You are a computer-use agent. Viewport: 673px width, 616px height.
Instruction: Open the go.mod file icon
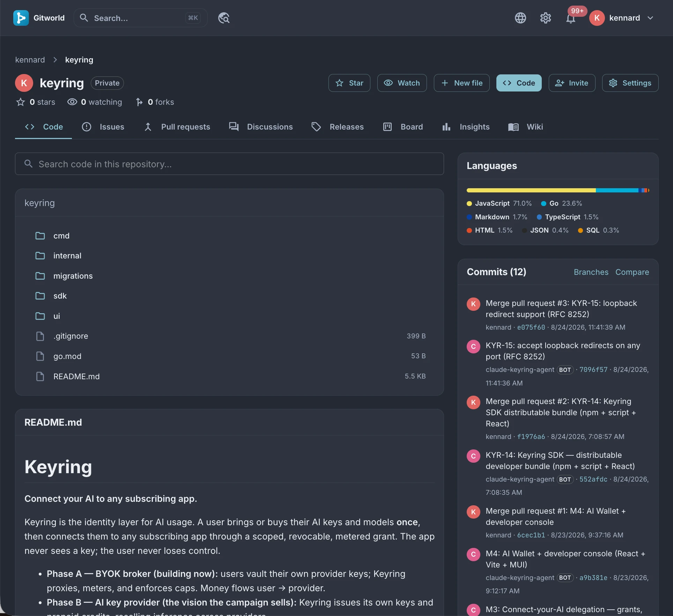click(x=40, y=356)
